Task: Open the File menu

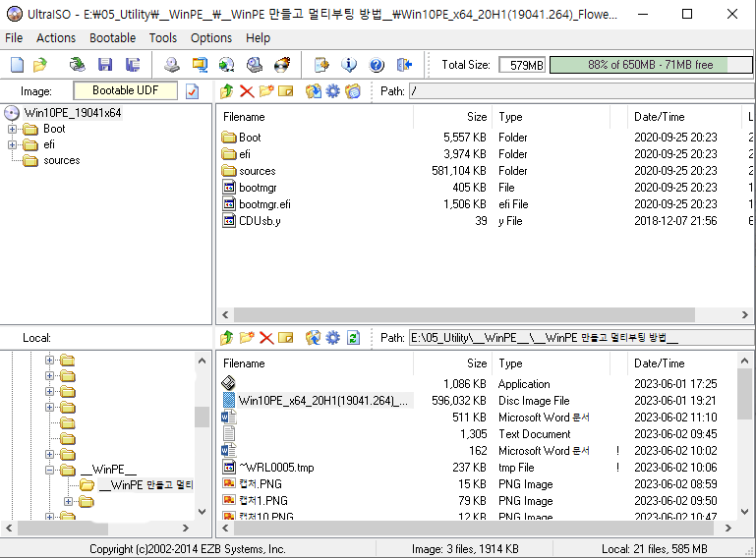Action: (14, 38)
